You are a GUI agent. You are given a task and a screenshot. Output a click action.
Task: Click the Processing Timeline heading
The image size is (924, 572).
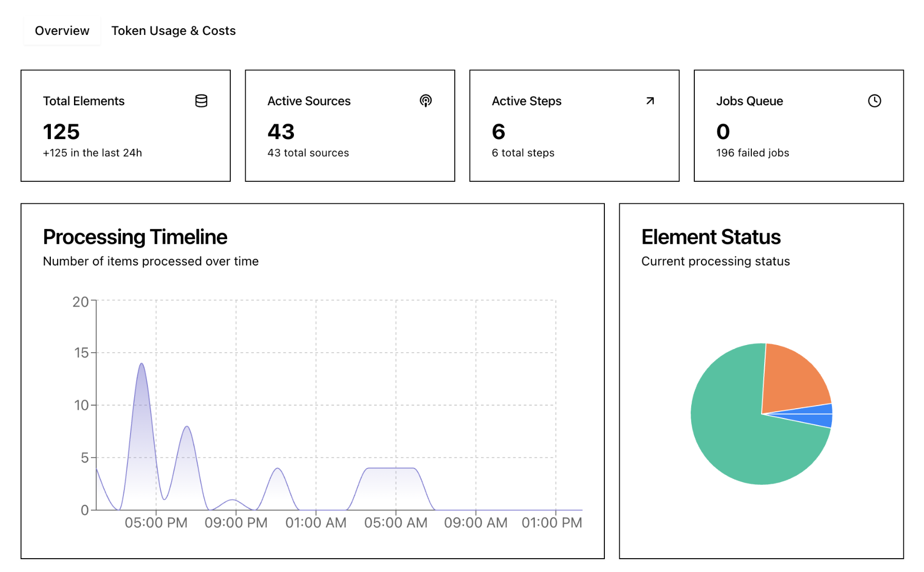click(135, 237)
